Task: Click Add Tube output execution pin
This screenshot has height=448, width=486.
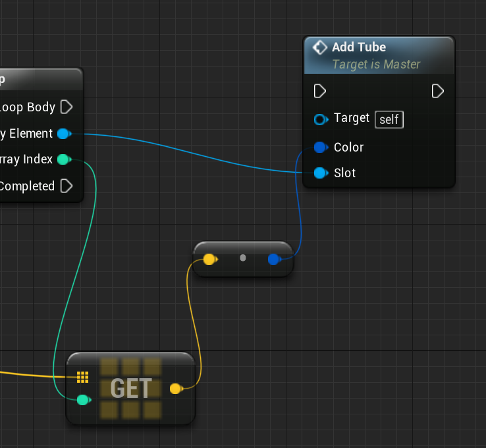Action: (x=438, y=91)
